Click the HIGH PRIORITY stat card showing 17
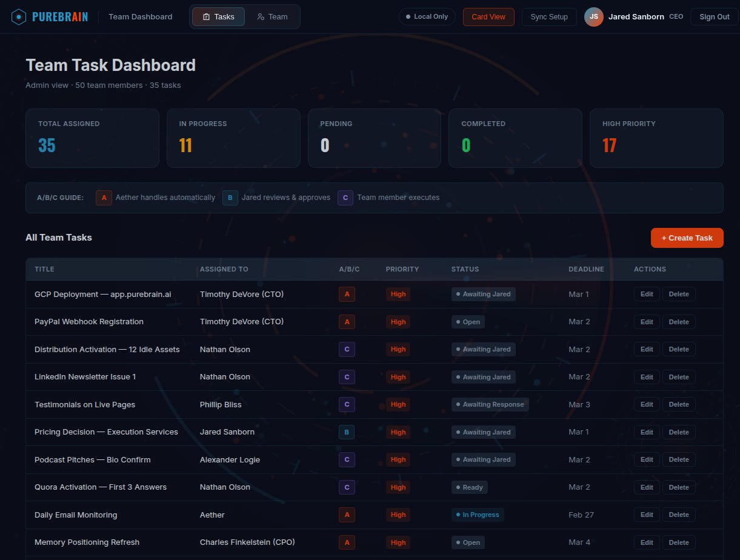This screenshot has width=740, height=560. click(x=656, y=138)
